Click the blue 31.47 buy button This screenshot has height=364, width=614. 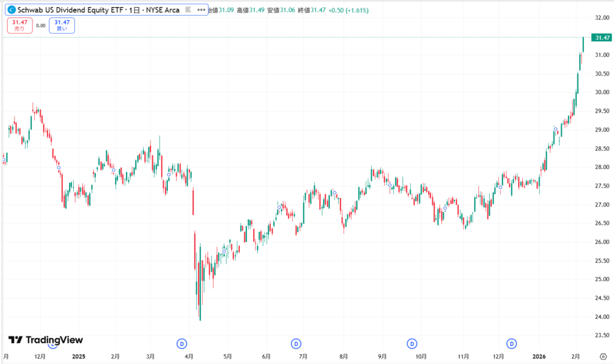[x=62, y=25]
